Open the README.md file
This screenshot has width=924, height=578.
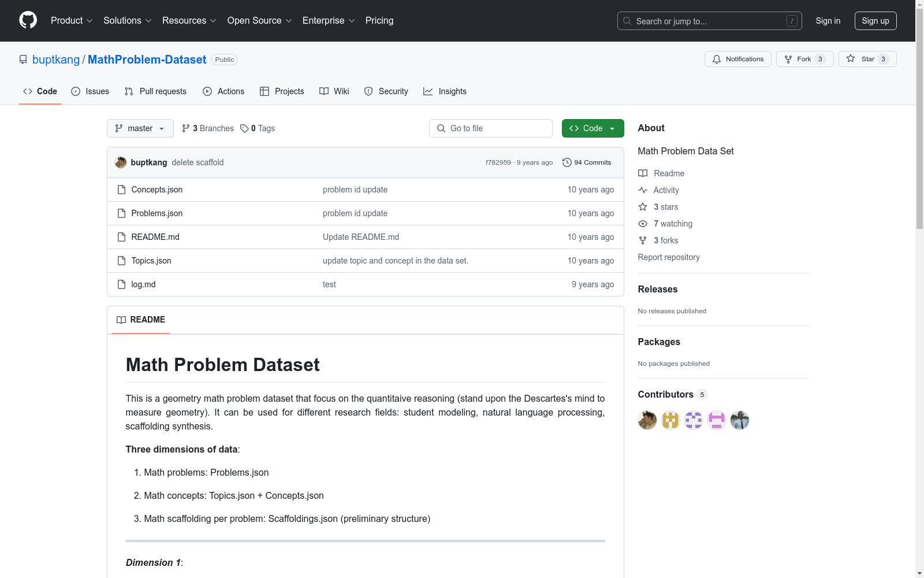click(x=155, y=237)
